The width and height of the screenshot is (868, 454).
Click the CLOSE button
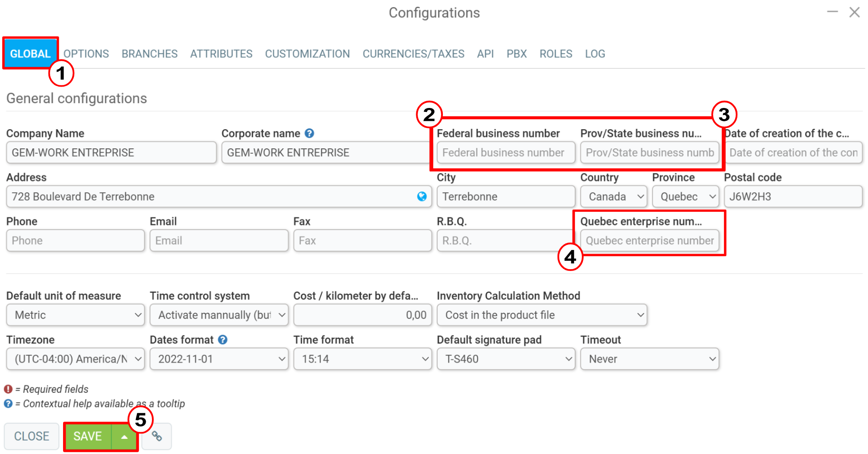pyautogui.click(x=32, y=436)
